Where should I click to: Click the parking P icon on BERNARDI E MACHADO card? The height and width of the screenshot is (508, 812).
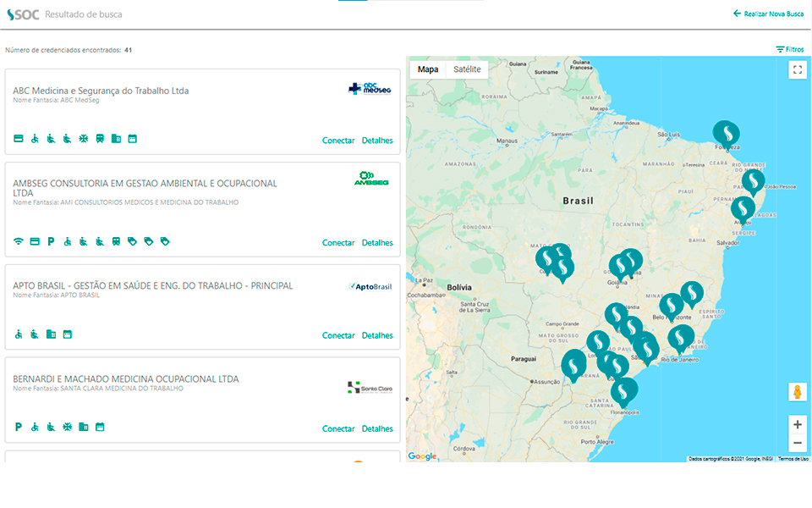(18, 427)
